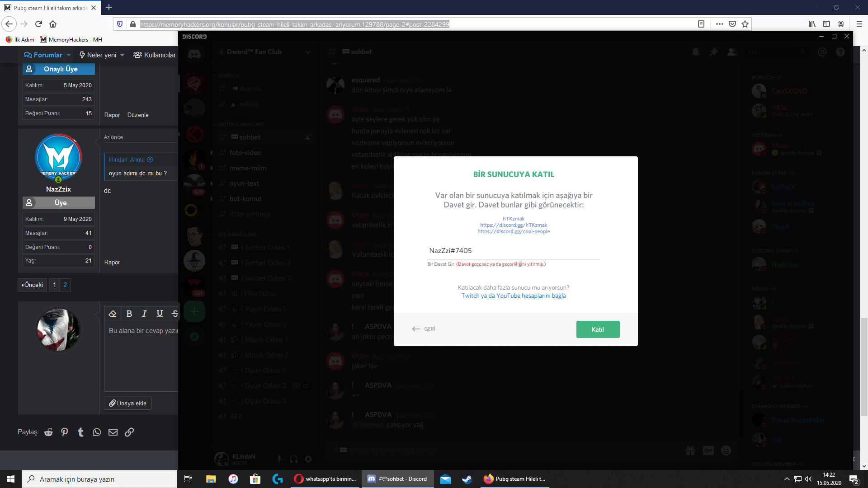Open Steam from taskbar
The width and height of the screenshot is (868, 488).
(467, 479)
